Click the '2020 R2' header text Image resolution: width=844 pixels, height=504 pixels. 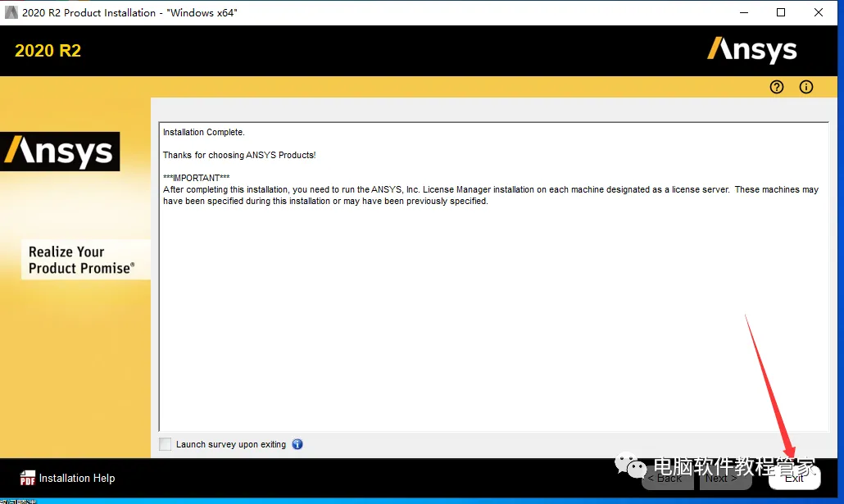[x=48, y=51]
